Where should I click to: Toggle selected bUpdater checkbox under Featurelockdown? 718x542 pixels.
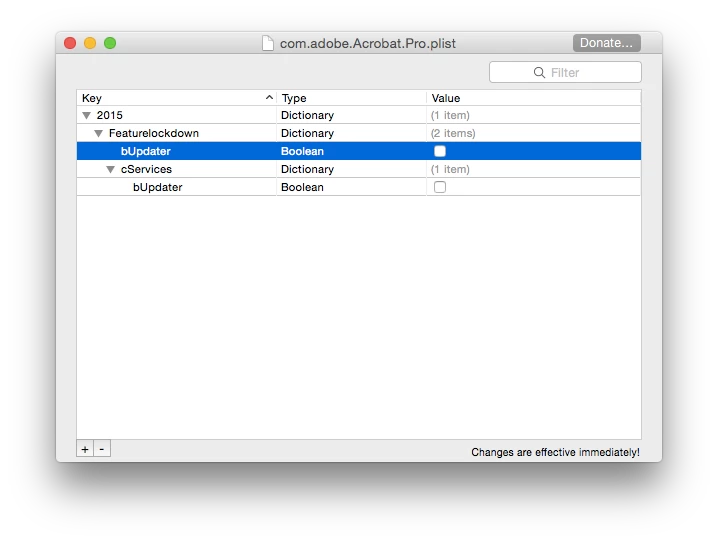pyautogui.click(x=440, y=151)
